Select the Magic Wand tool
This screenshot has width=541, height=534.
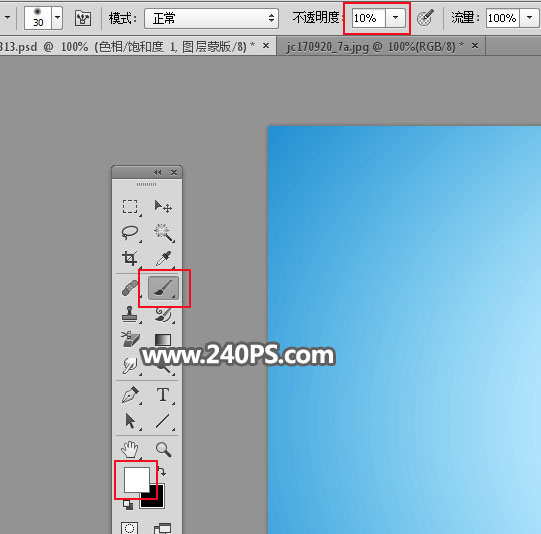pos(163,232)
